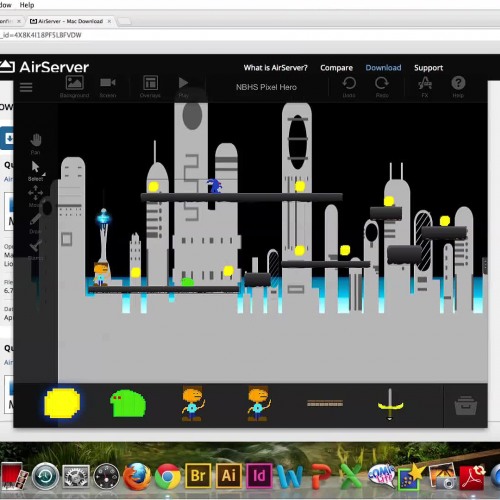The width and height of the screenshot is (500, 500).
Task: Activate the Move arrows tool
Action: pyautogui.click(x=35, y=196)
